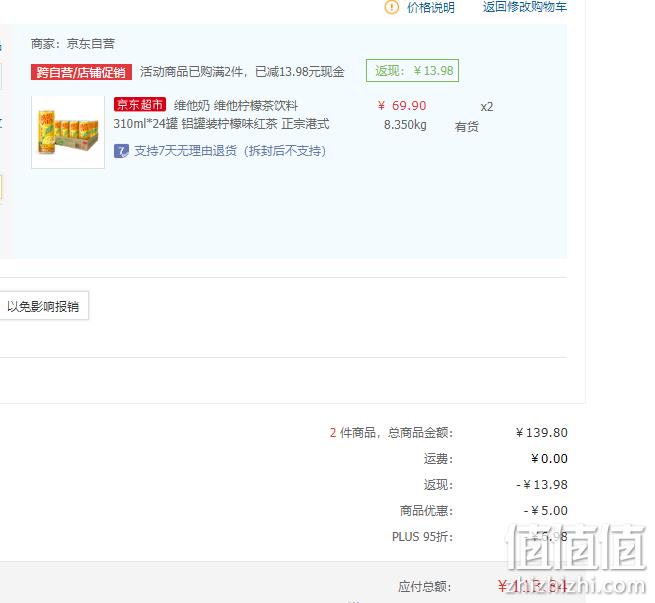Click the 京东超市 red label badge
The width and height of the screenshot is (655, 603).
coord(140,104)
